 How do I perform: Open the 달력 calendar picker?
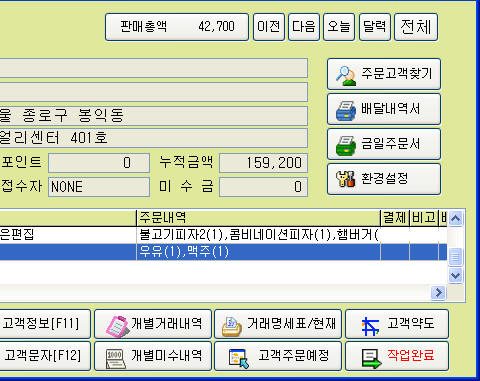pyautogui.click(x=375, y=27)
